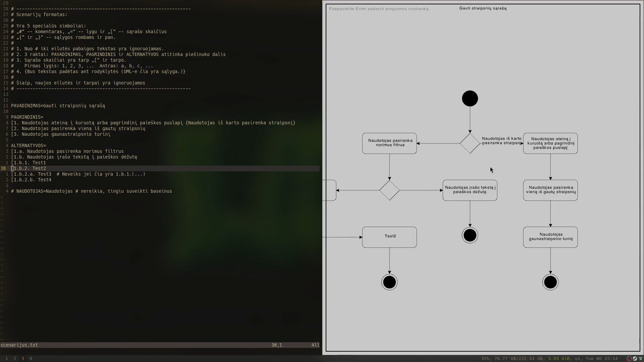Switch to workspace 4
This screenshot has height=362, width=644.
[31, 359]
